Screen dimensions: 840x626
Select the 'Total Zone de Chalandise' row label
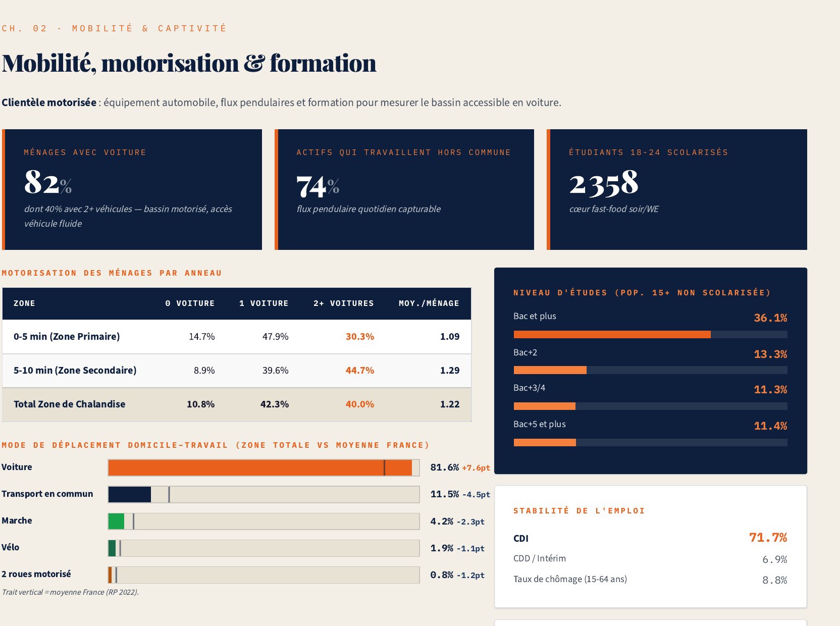[x=70, y=404]
